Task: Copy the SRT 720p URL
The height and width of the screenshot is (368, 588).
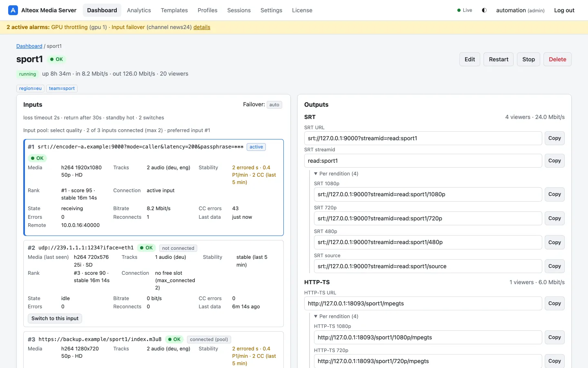Action: click(555, 218)
